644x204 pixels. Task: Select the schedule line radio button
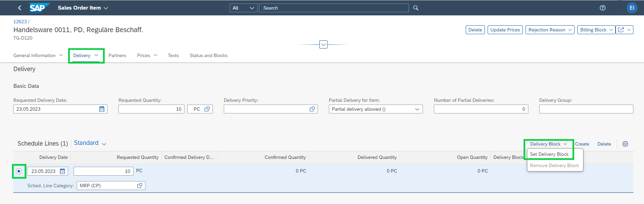19,171
